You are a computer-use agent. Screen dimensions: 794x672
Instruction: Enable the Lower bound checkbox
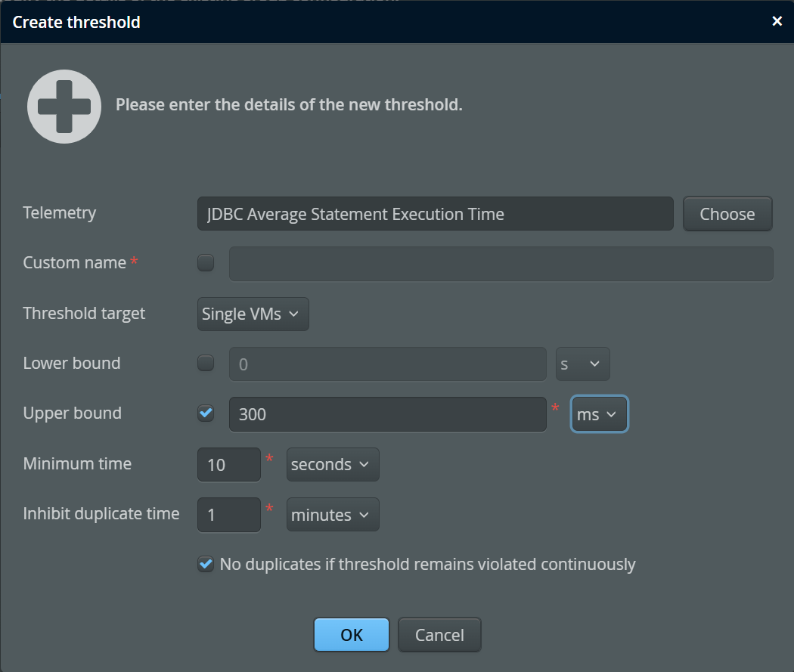[x=206, y=364]
